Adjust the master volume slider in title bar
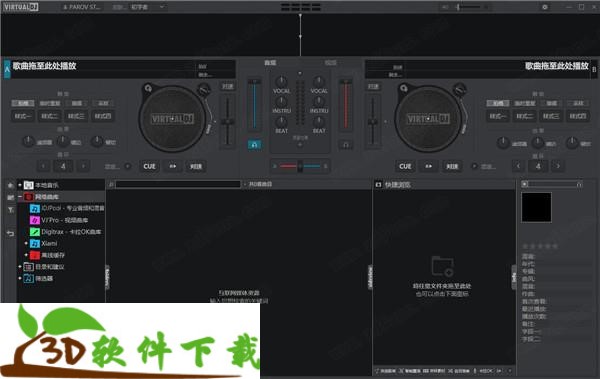This screenshot has width=600, height=379. [x=470, y=7]
